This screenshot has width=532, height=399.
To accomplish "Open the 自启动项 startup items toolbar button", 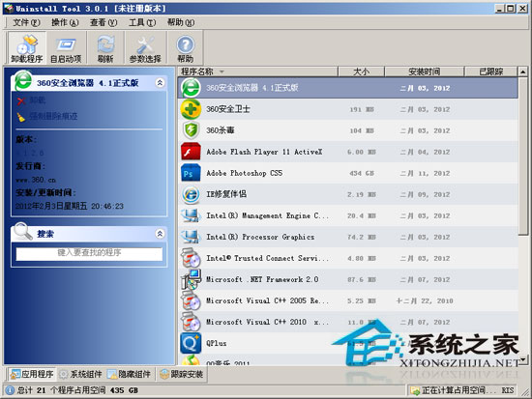I will point(66,48).
